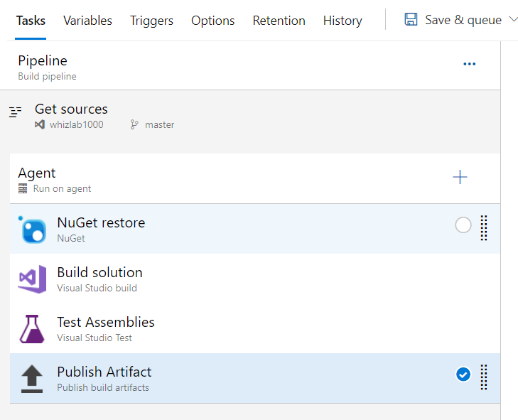The image size is (518, 420).
Task: Click the NuGet restore task icon
Action: 32,229
